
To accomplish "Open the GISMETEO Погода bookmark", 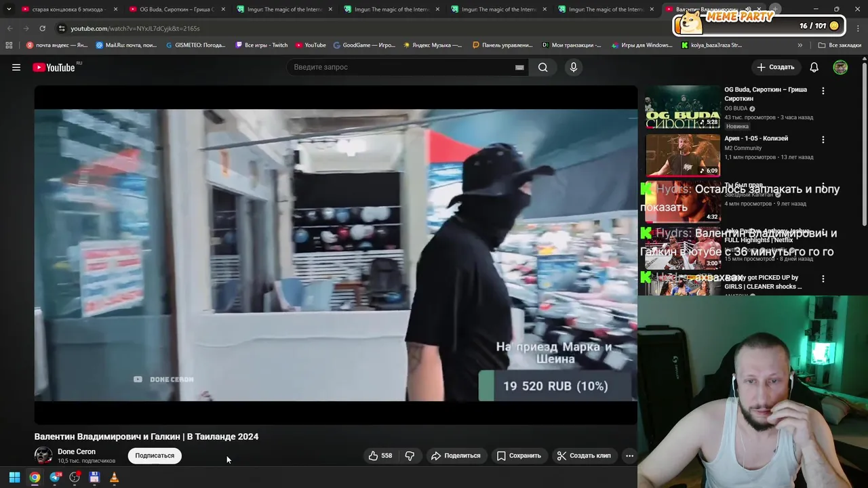I will coord(195,45).
